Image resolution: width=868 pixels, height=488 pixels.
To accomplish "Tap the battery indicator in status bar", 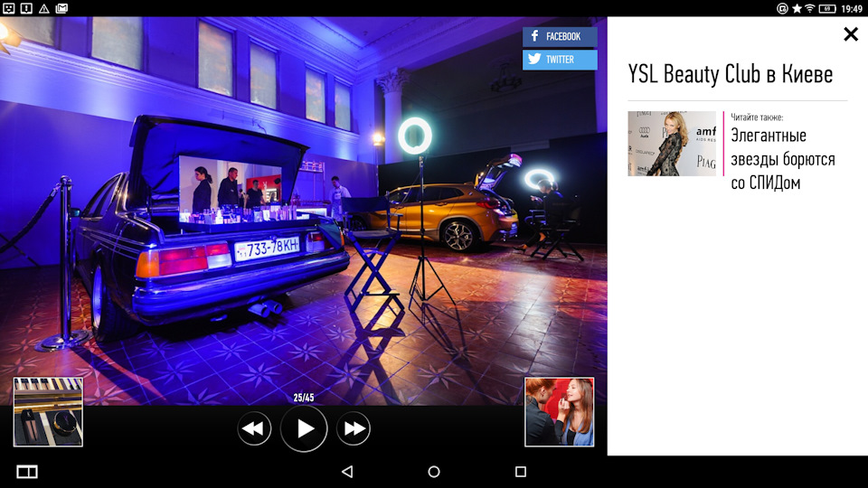I will tap(827, 8).
